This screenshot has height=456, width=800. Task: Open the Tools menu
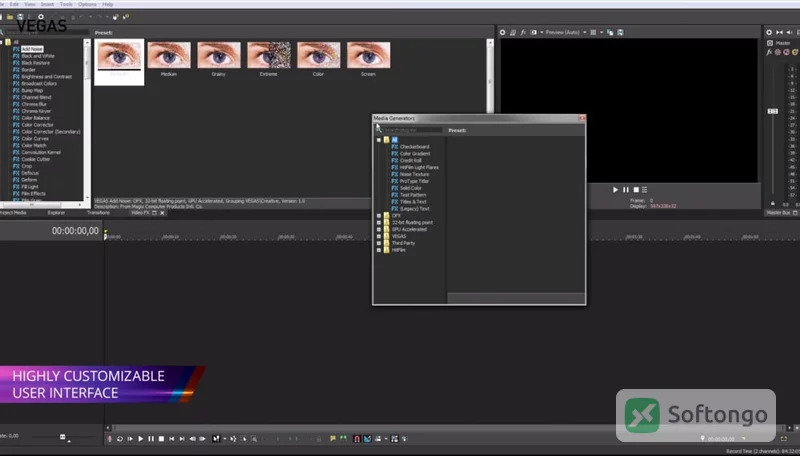66,4
